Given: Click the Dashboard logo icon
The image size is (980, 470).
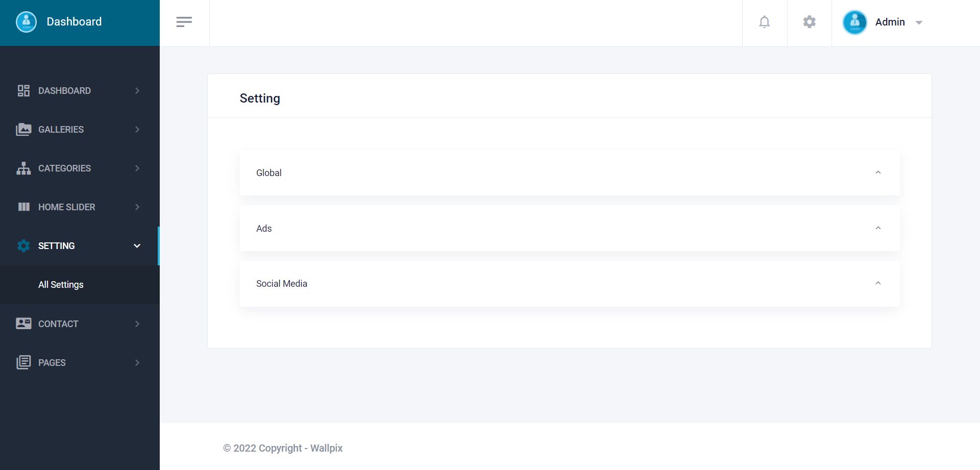Looking at the screenshot, I should [27, 22].
